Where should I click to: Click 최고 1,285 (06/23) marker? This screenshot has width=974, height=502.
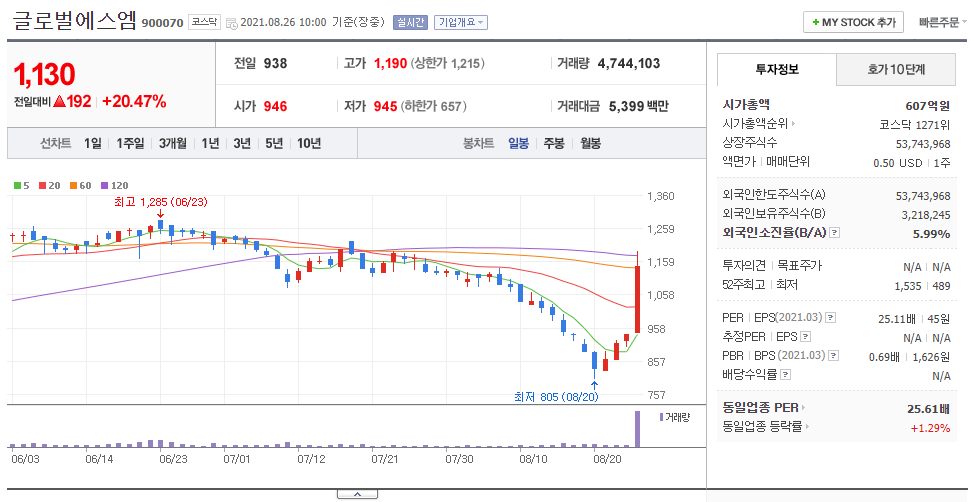click(x=160, y=202)
